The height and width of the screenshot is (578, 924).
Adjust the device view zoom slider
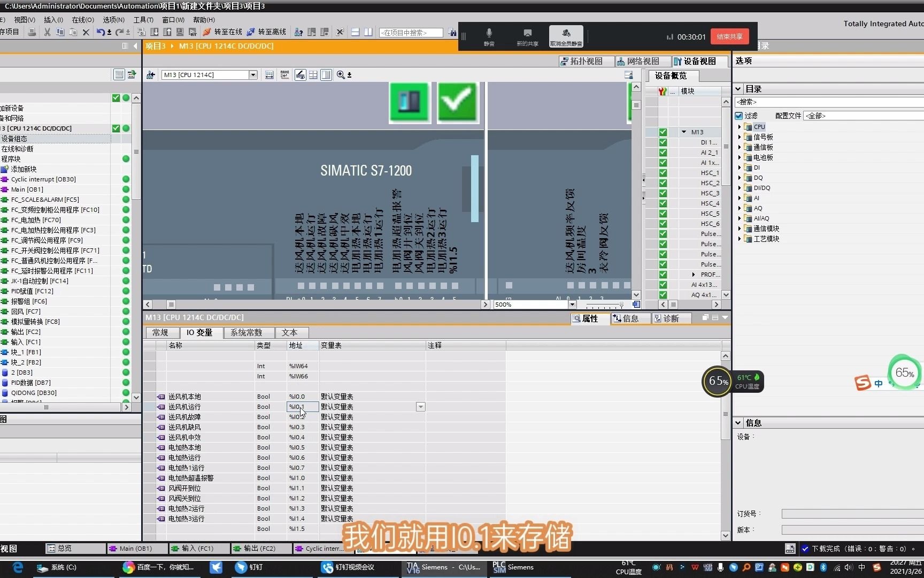[621, 305]
